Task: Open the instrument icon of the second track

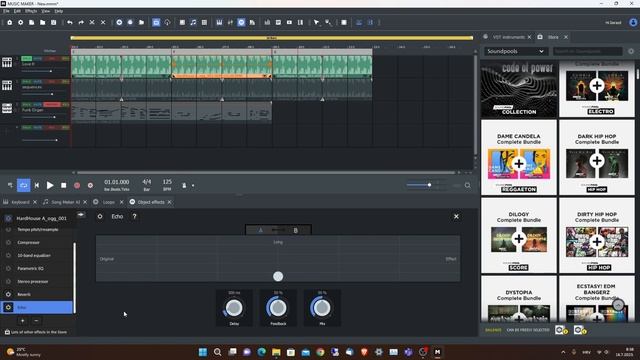Action: click(7, 85)
